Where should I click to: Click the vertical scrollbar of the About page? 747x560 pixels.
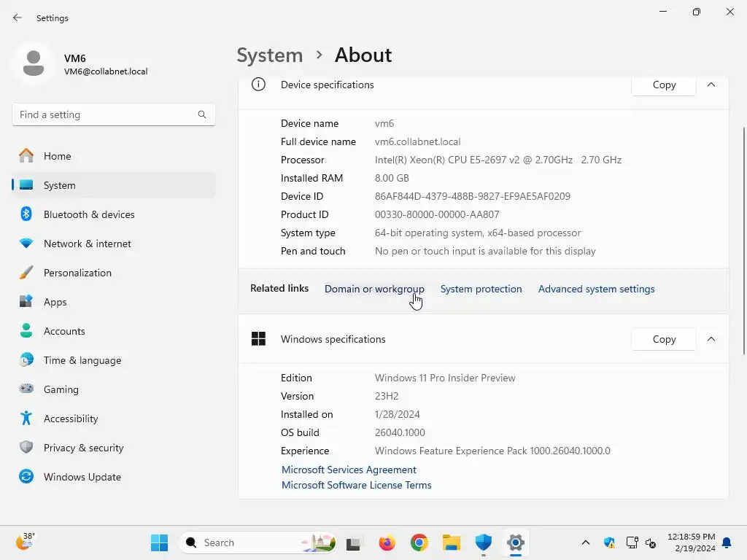[x=743, y=241]
